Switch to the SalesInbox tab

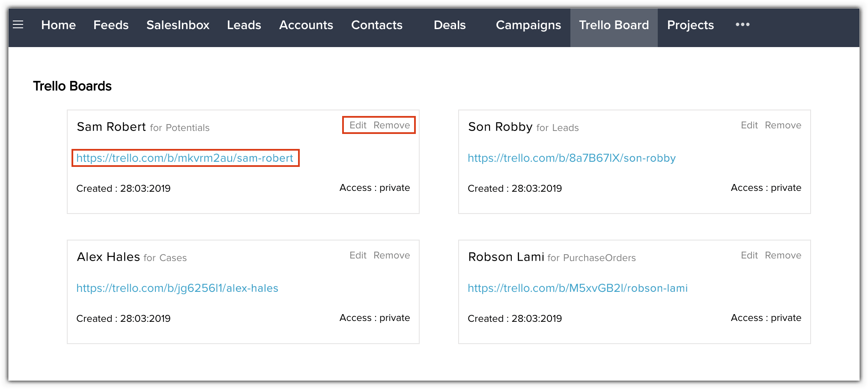178,25
